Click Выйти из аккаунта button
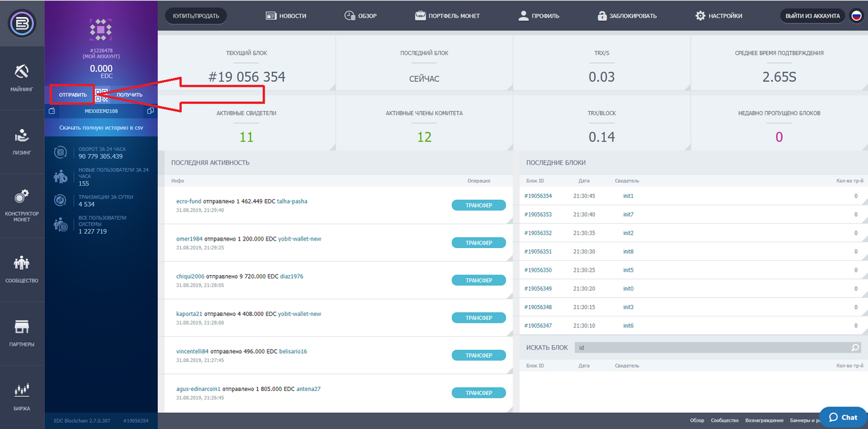 pos(812,16)
